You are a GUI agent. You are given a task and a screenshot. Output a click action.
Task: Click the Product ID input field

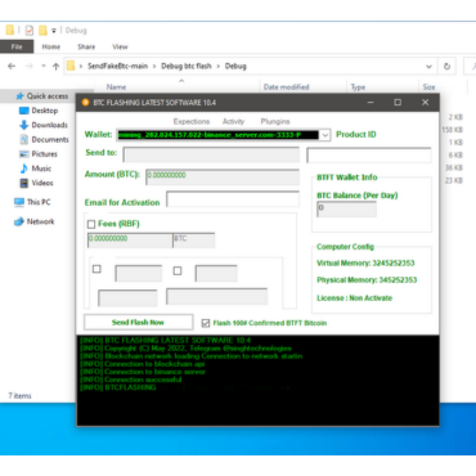pyautogui.click(x=369, y=155)
